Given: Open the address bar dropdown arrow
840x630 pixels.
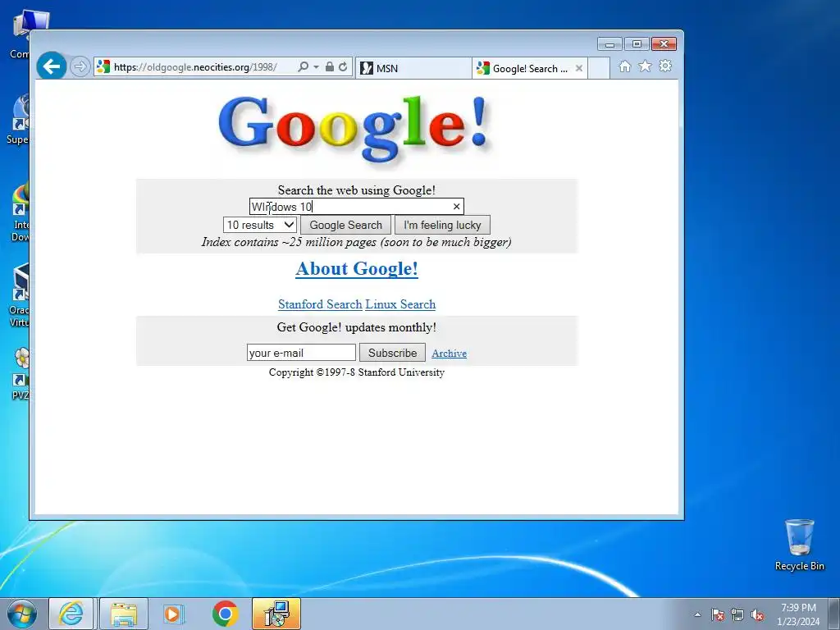Looking at the screenshot, I should 316,67.
